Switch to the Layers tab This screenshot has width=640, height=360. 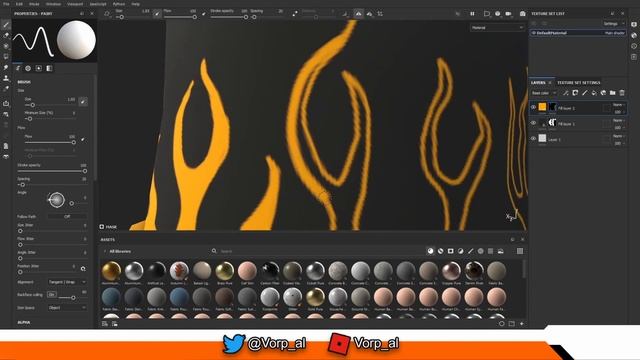click(x=538, y=82)
